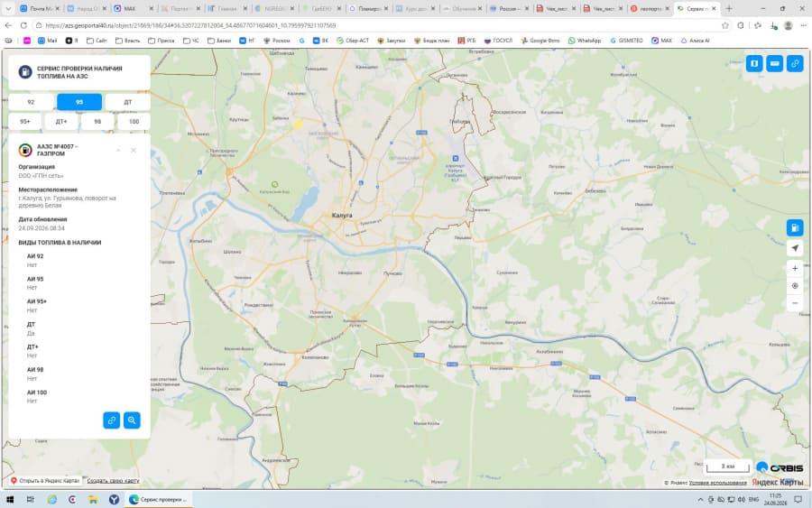Locate me with the navigation arrow

(795, 248)
